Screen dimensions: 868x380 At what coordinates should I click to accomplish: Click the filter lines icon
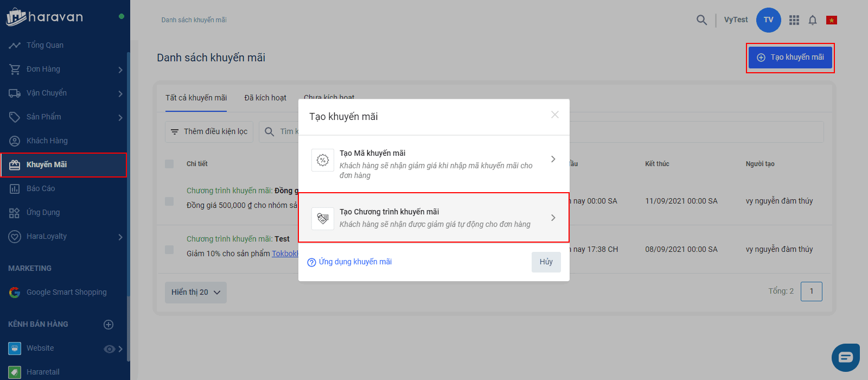[x=175, y=132]
